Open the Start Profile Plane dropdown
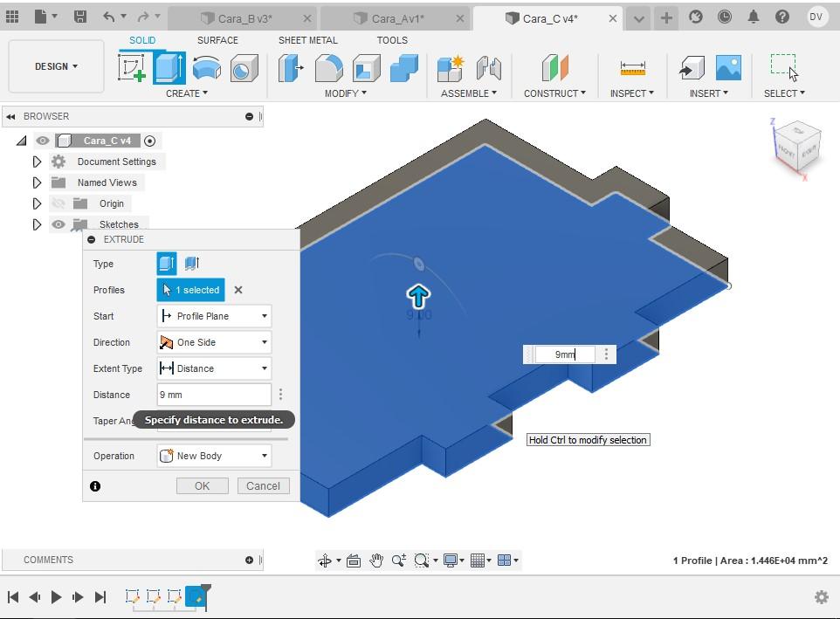This screenshot has width=840, height=619. 214,316
